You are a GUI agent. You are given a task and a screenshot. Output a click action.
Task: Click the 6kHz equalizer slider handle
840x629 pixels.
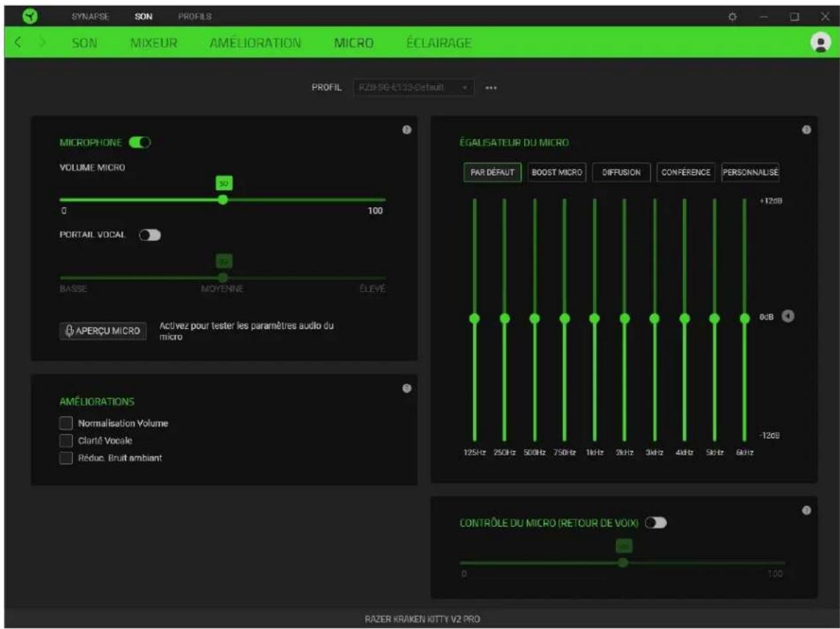(744, 318)
